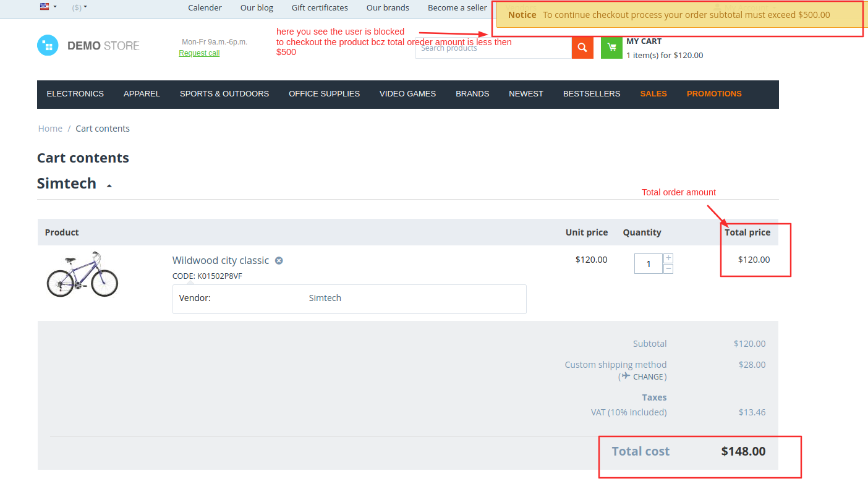
Task: Click the green cart icon
Action: point(611,48)
